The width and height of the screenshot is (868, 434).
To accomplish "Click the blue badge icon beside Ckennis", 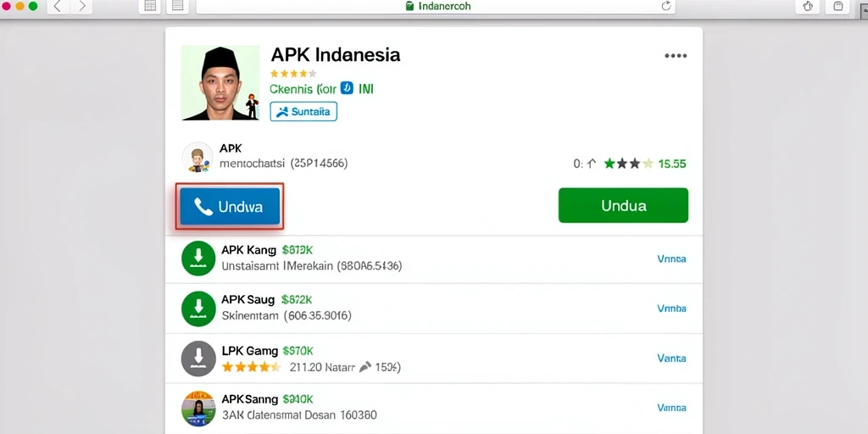I will point(347,88).
